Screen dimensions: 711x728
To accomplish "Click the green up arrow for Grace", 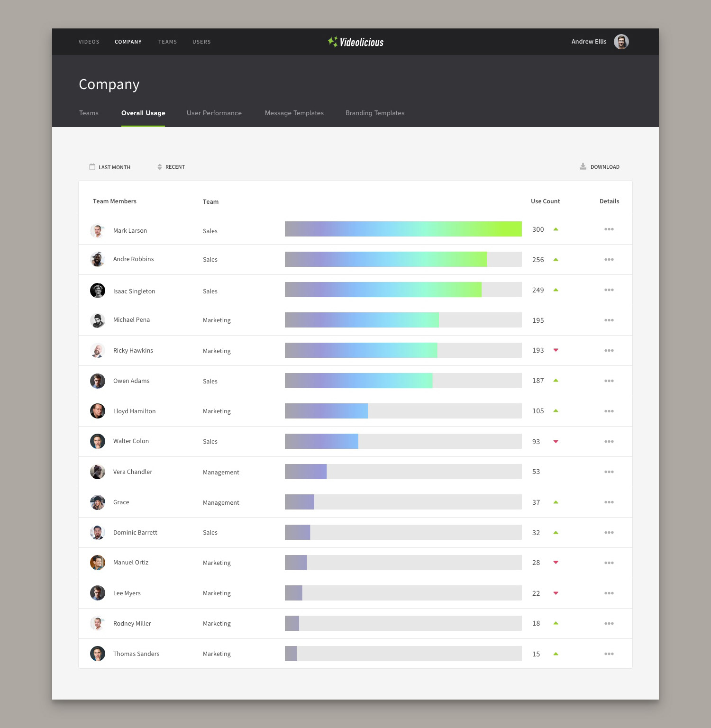I will pyautogui.click(x=556, y=502).
